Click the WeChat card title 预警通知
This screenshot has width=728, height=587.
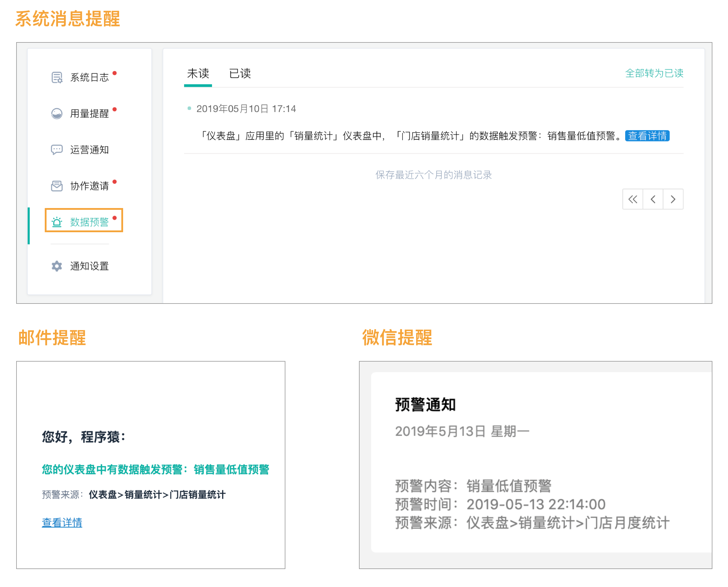[x=426, y=405]
